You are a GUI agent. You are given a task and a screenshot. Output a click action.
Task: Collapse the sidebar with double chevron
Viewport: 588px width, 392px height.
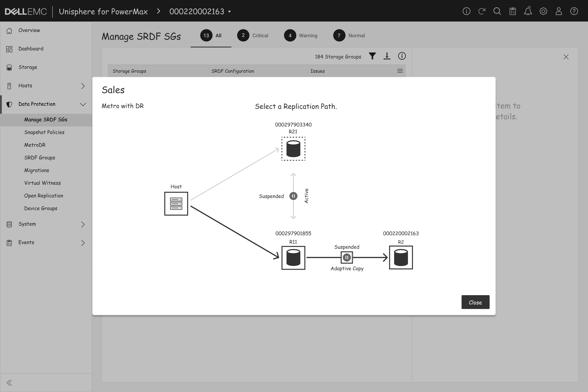pos(9,383)
